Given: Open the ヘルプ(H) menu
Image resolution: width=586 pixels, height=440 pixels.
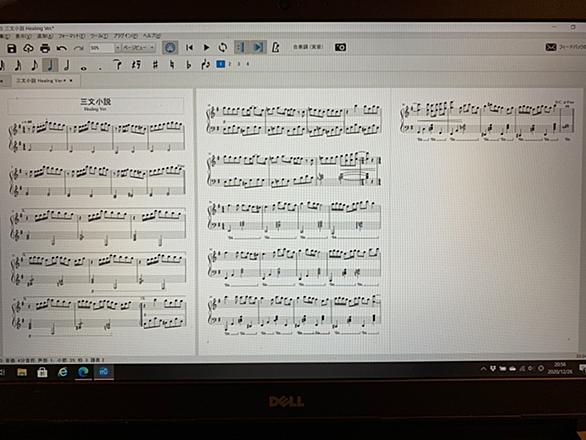Looking at the screenshot, I should pos(152,36).
